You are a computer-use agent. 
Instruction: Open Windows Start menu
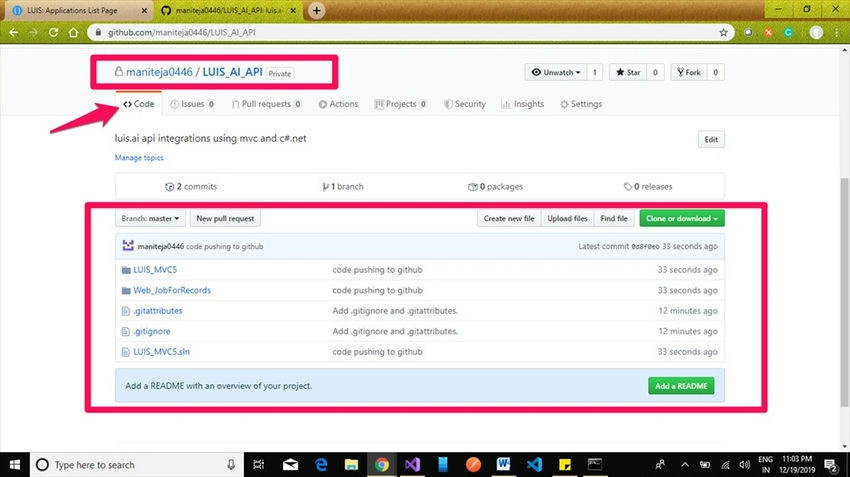(x=15, y=465)
